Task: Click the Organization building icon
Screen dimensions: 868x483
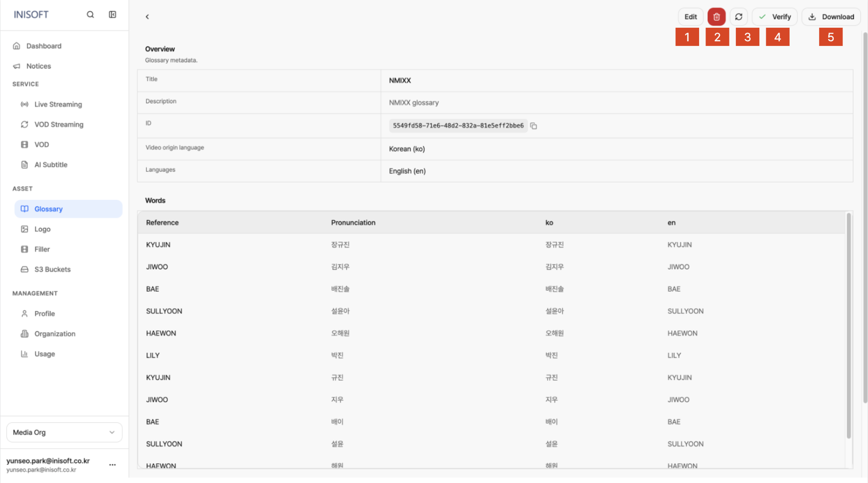Action: pos(25,334)
